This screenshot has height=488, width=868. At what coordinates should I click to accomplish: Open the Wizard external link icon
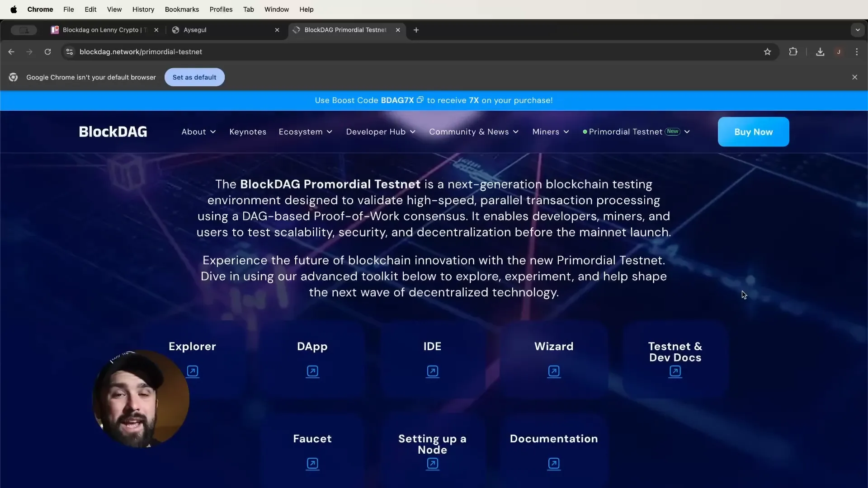point(554,371)
